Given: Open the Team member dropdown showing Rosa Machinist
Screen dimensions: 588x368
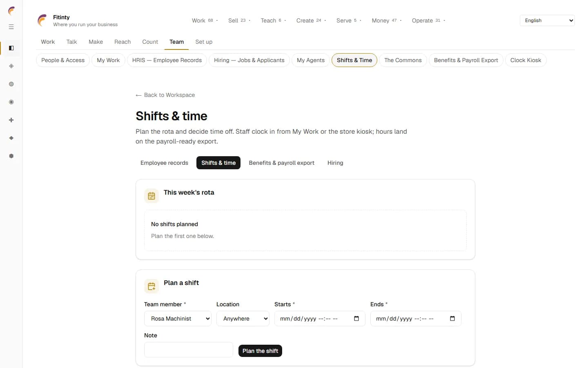Looking at the screenshot, I should [178, 319].
